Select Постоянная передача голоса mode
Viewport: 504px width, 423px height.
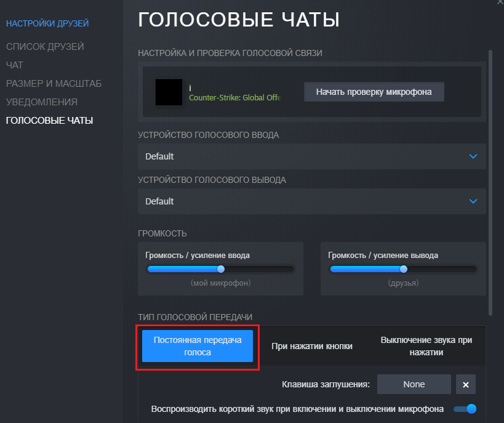198,346
